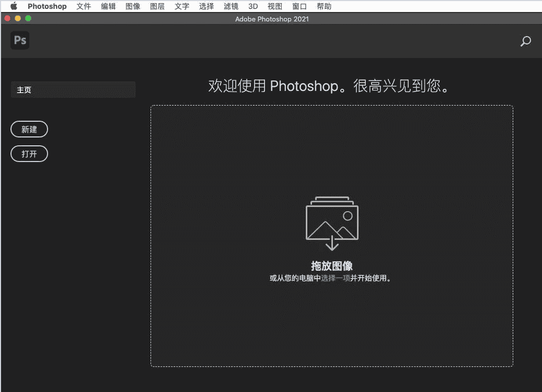The image size is (542, 392).
Task: Click the drag-and-drop image stack icon
Action: 332,223
